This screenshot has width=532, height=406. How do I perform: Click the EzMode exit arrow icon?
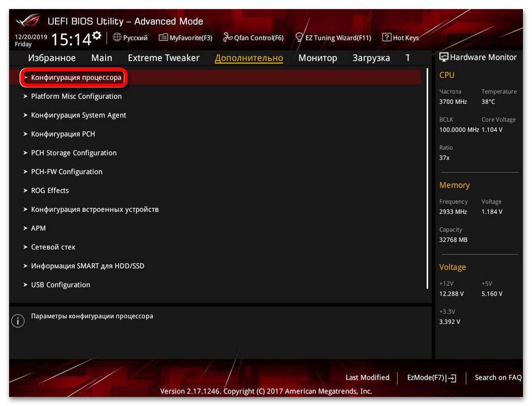pos(452,378)
